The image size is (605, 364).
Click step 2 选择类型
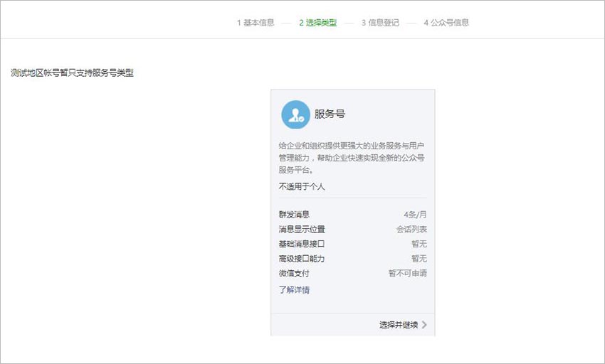click(318, 23)
